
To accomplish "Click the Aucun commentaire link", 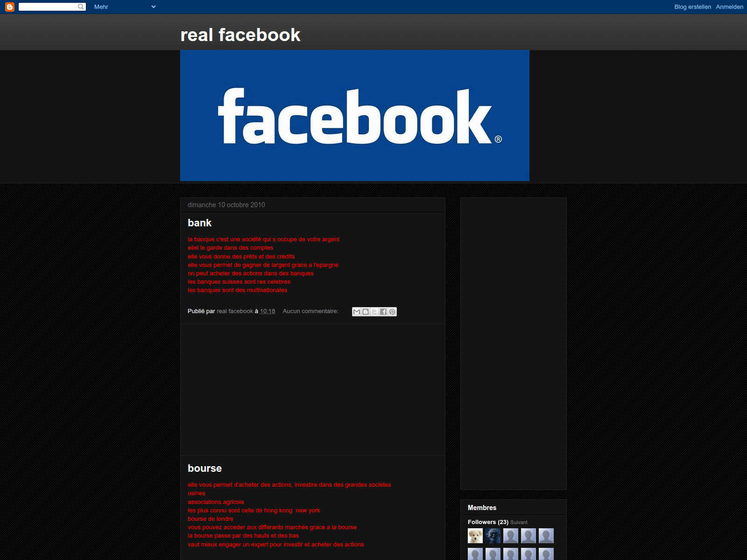I will [x=310, y=311].
